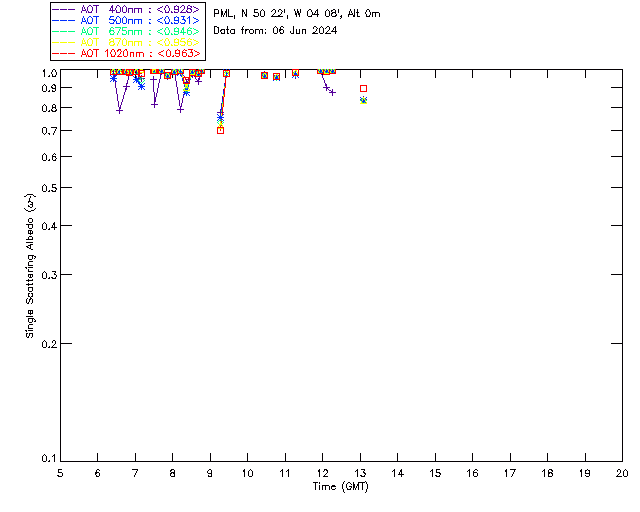Viewport: 640px width, 512px height.
Task: Click the Time (GMT) axis title
Action: click(x=340, y=487)
